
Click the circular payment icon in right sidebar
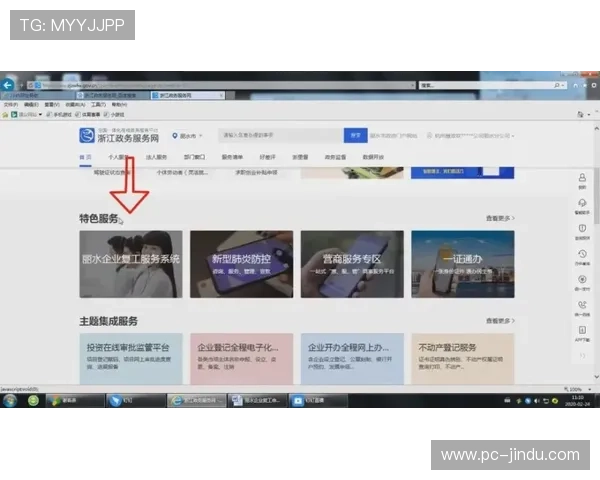coord(582,279)
